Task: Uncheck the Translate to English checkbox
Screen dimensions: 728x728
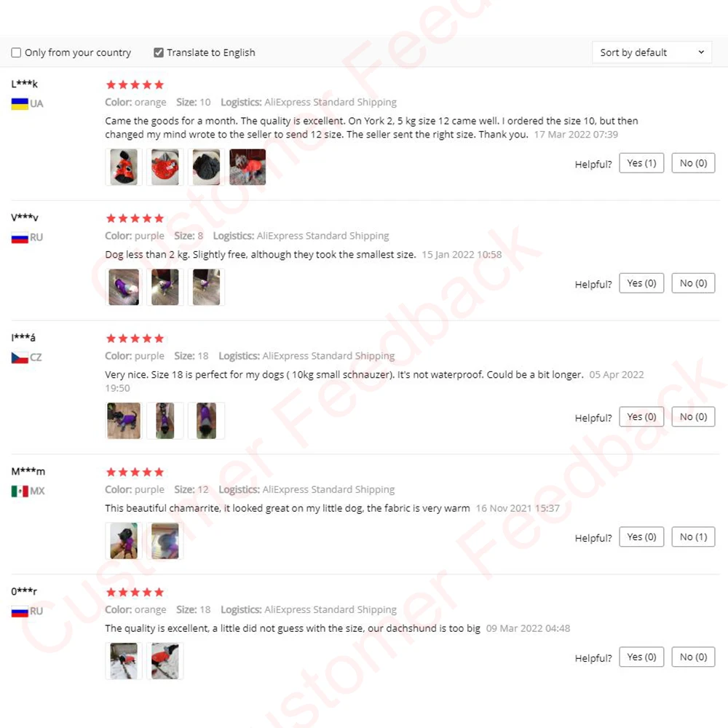Action: (x=158, y=52)
